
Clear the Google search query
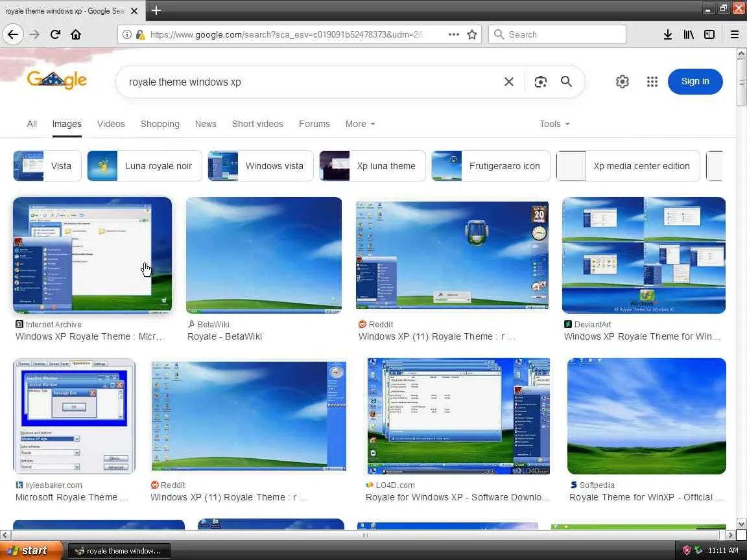509,82
